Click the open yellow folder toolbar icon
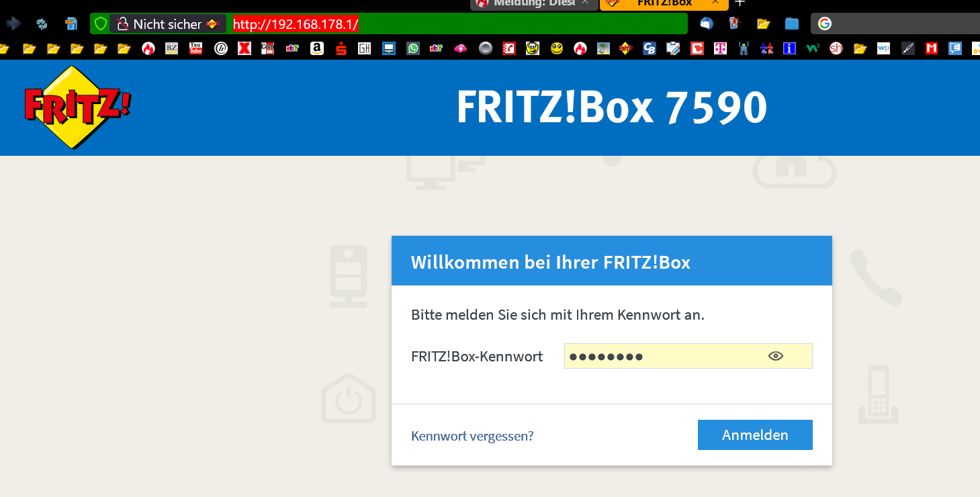 [x=763, y=24]
